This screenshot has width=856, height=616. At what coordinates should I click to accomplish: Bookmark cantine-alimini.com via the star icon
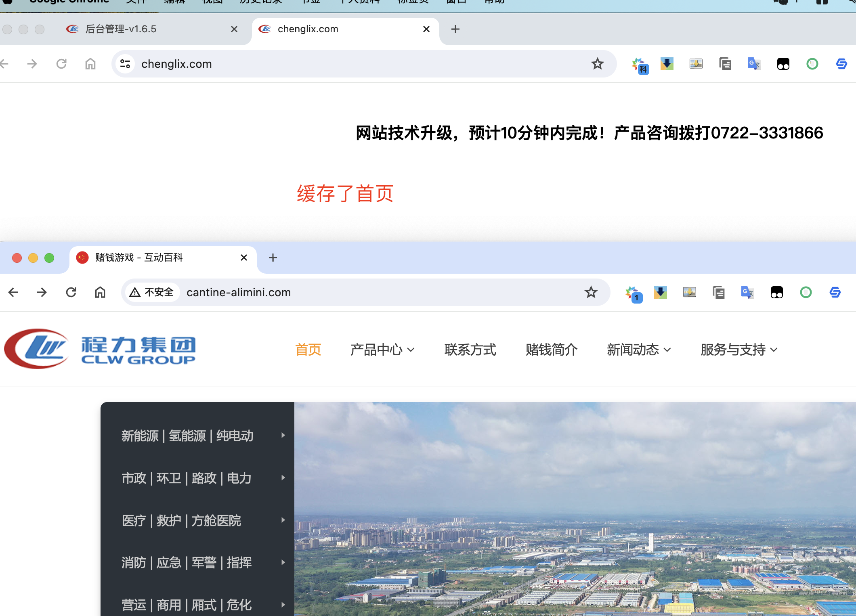point(591,292)
